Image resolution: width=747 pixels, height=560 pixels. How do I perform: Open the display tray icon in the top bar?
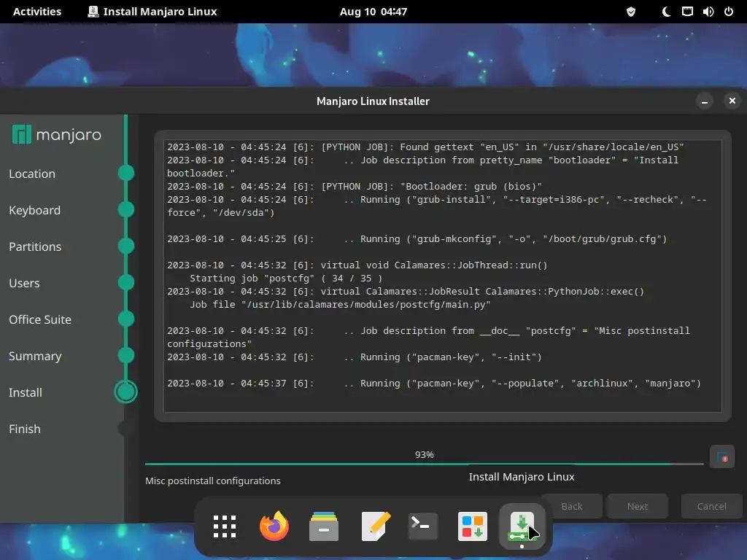687,12
